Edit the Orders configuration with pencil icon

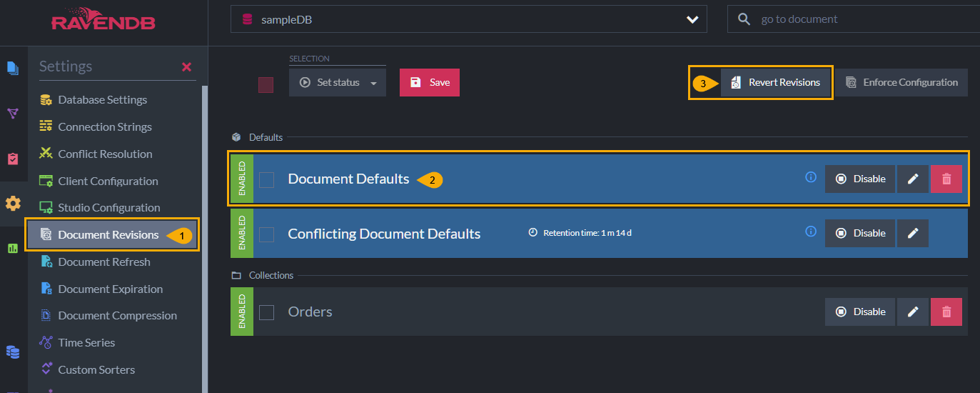tap(912, 312)
